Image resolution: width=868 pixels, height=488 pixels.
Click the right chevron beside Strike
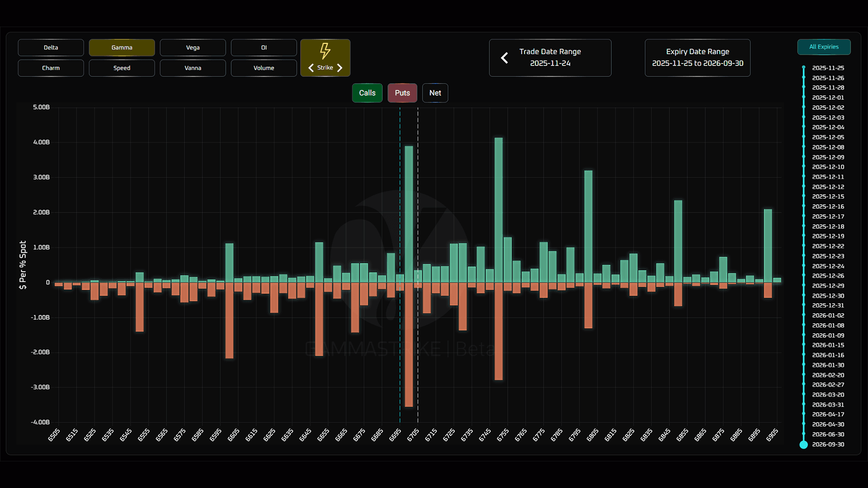(340, 68)
